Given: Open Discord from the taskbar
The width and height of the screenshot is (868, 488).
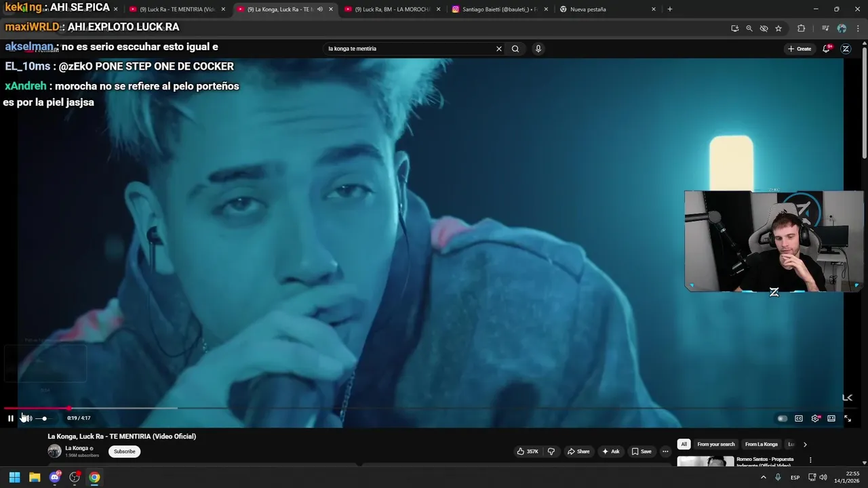Looking at the screenshot, I should (x=54, y=477).
